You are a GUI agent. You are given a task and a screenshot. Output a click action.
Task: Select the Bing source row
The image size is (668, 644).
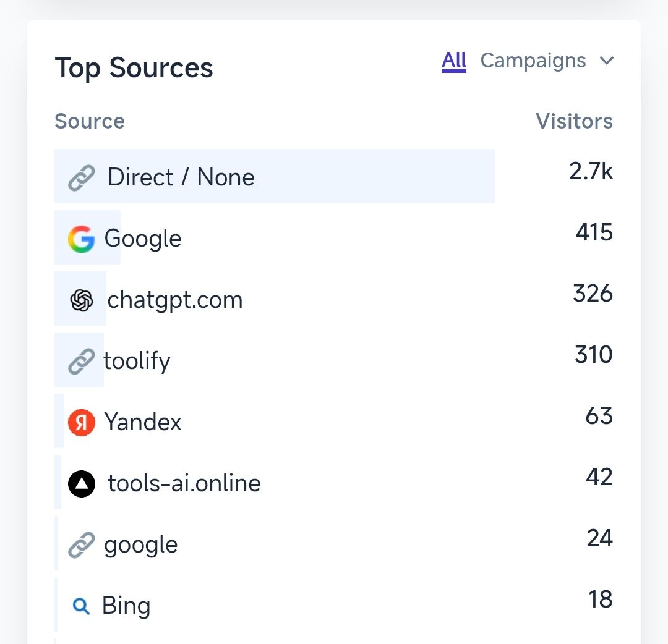tap(126, 606)
